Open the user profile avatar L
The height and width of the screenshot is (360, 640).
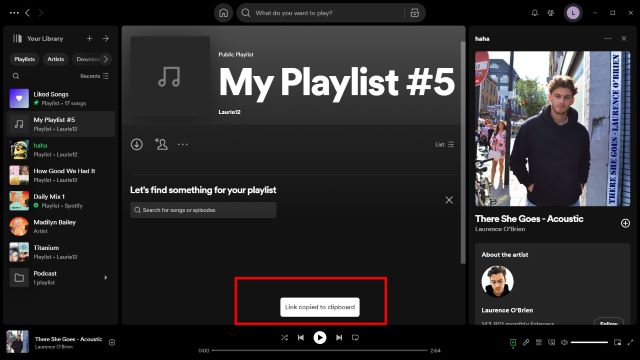click(x=573, y=13)
